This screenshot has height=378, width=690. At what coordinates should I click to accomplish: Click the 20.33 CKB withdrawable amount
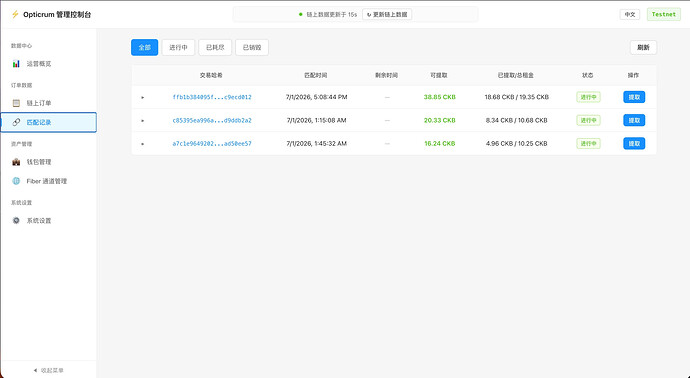pyautogui.click(x=440, y=120)
